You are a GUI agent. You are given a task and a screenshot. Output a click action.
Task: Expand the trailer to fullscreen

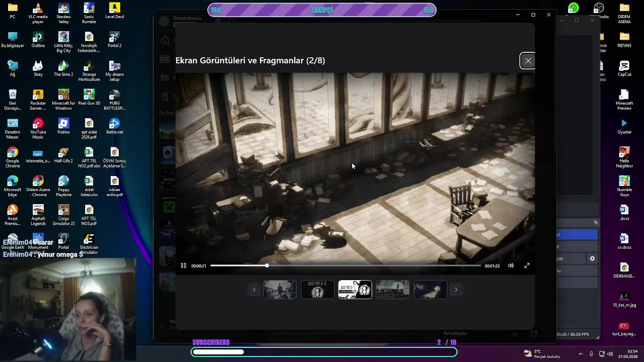(x=527, y=265)
